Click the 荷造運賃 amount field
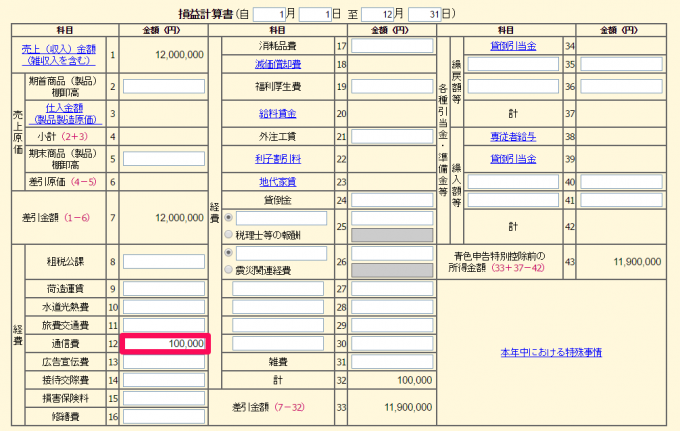Viewport: 680px width, 431px height. point(164,288)
